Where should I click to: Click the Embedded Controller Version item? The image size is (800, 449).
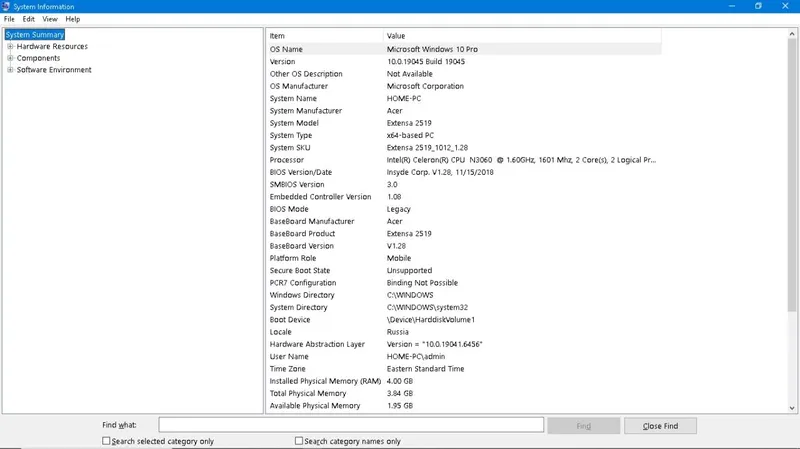pyautogui.click(x=320, y=196)
